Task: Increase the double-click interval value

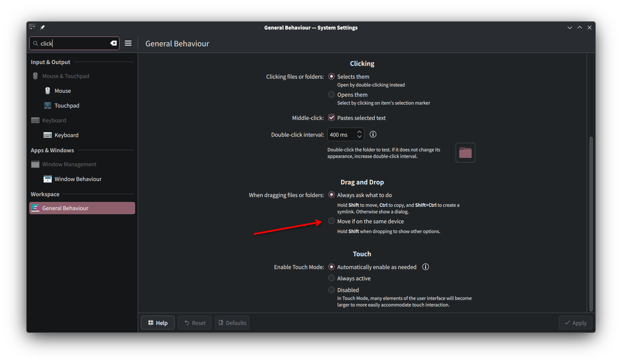Action: (x=359, y=132)
